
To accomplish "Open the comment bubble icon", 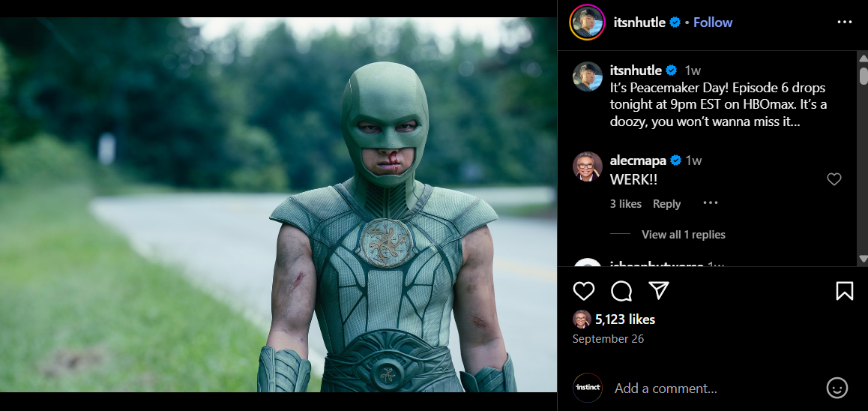I will pos(621,291).
